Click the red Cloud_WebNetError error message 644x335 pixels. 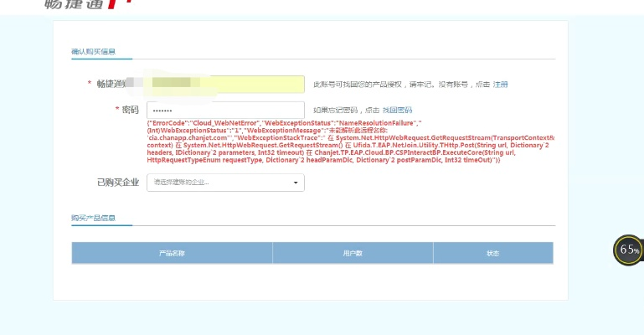point(350,142)
